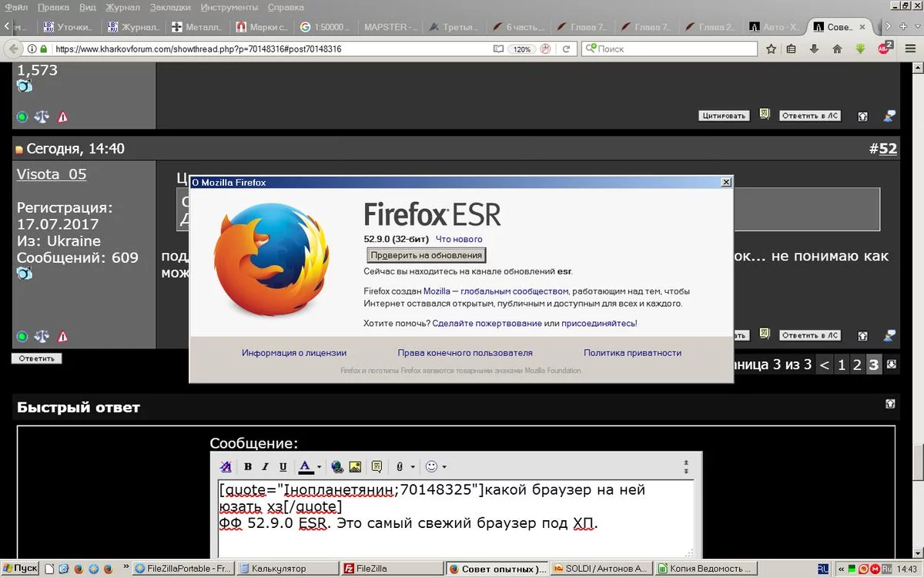The height and width of the screenshot is (578, 924).
Task: Click the Adblock Plus icon
Action: pos(884,48)
